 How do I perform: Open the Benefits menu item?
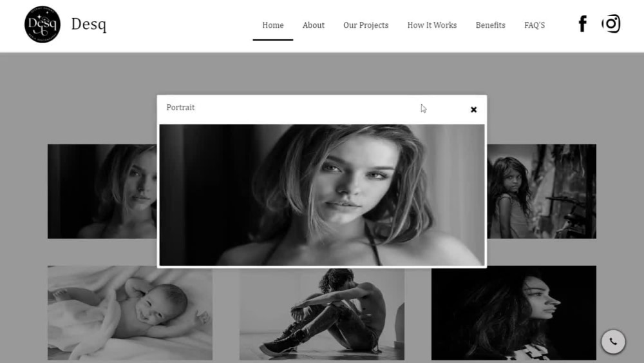(x=490, y=25)
